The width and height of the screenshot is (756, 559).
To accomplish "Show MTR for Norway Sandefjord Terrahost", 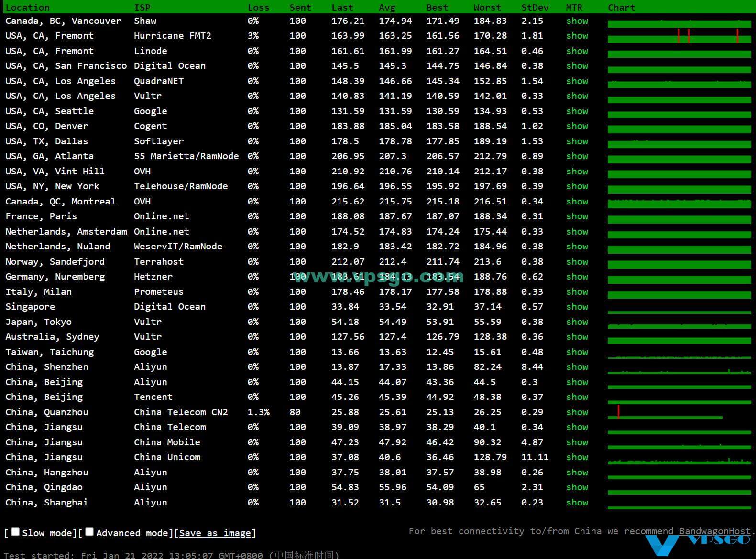I will [577, 262].
